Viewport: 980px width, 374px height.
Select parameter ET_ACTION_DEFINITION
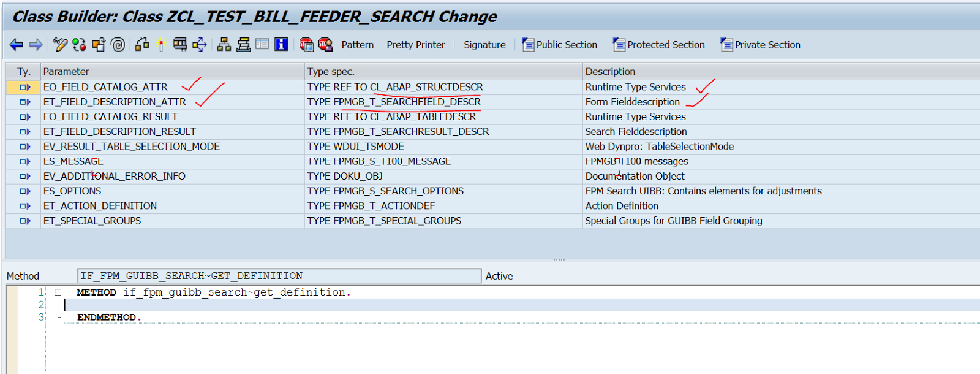coord(100,206)
